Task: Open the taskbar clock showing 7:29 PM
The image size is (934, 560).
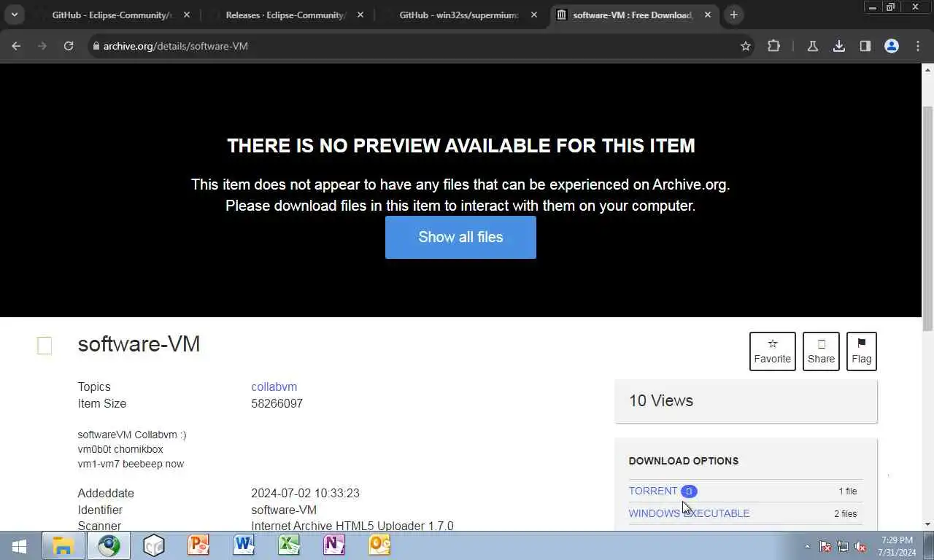Action: coord(897,546)
